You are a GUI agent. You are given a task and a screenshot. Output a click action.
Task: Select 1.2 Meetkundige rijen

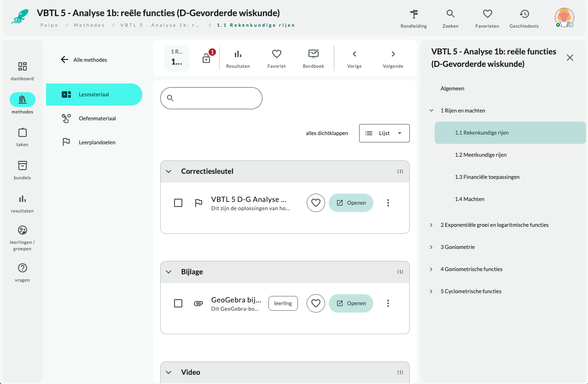[x=481, y=155]
